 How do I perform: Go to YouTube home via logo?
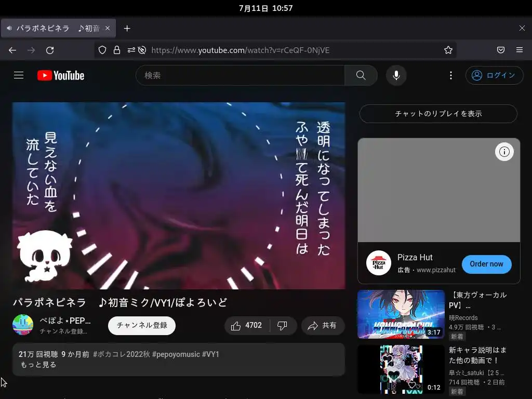pyautogui.click(x=61, y=75)
